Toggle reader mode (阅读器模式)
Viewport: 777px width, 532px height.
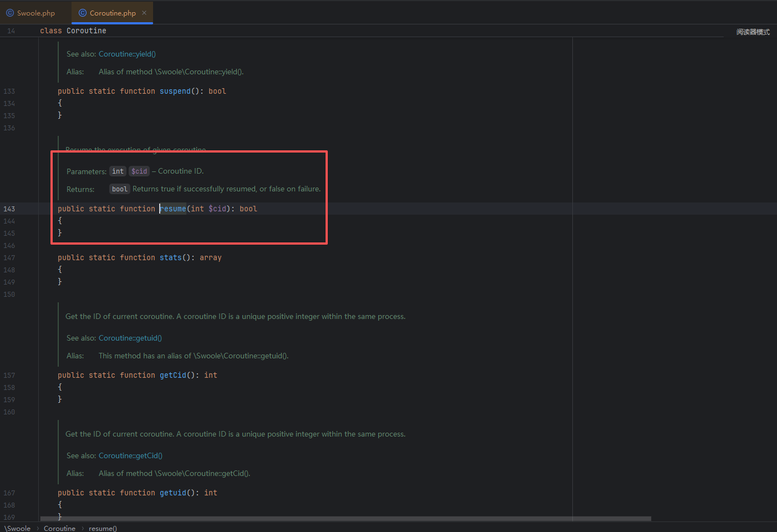[753, 32]
